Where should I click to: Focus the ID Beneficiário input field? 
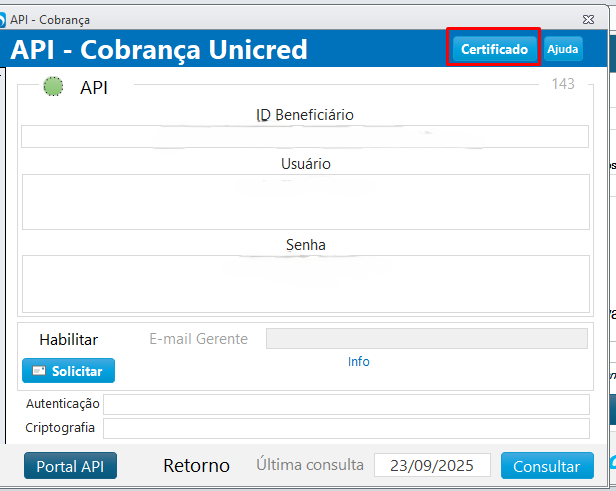305,137
